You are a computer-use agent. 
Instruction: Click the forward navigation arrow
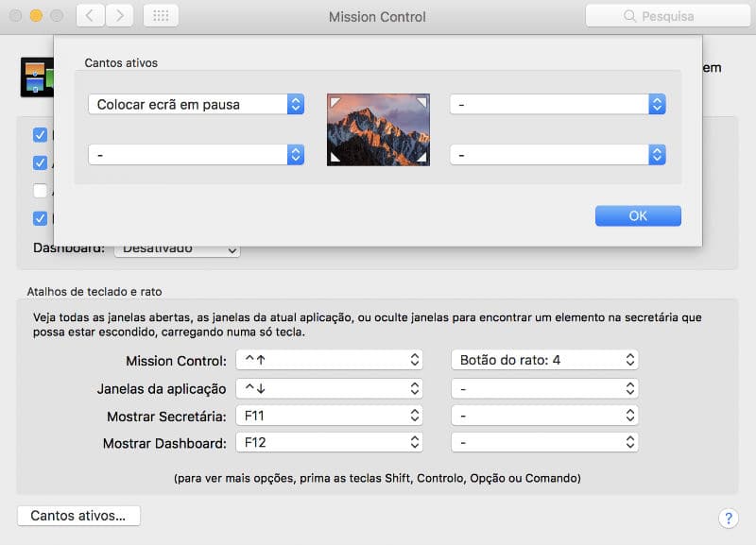coord(119,16)
